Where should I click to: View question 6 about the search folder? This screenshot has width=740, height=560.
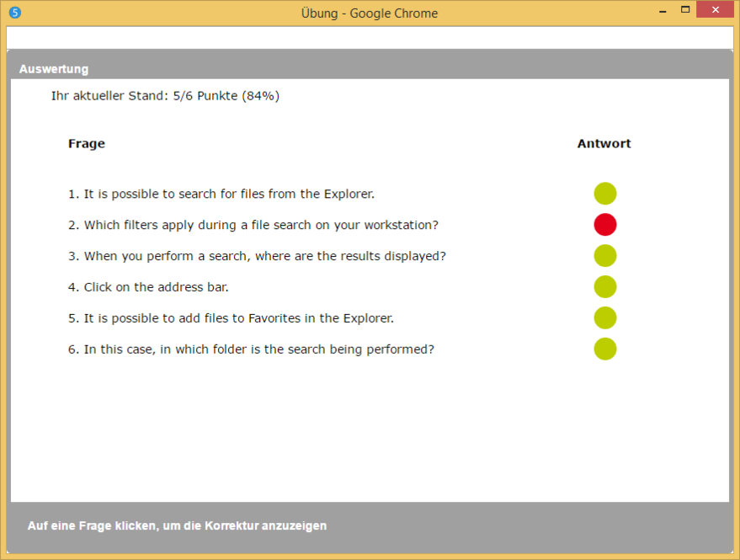pos(251,349)
